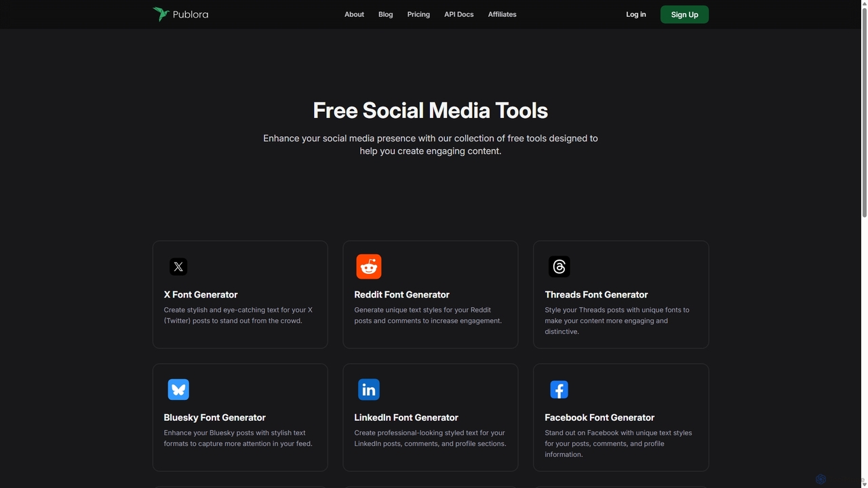The height and width of the screenshot is (488, 868).
Task: Click the 'Enhance your social media presence' subtitle
Action: click(x=431, y=144)
